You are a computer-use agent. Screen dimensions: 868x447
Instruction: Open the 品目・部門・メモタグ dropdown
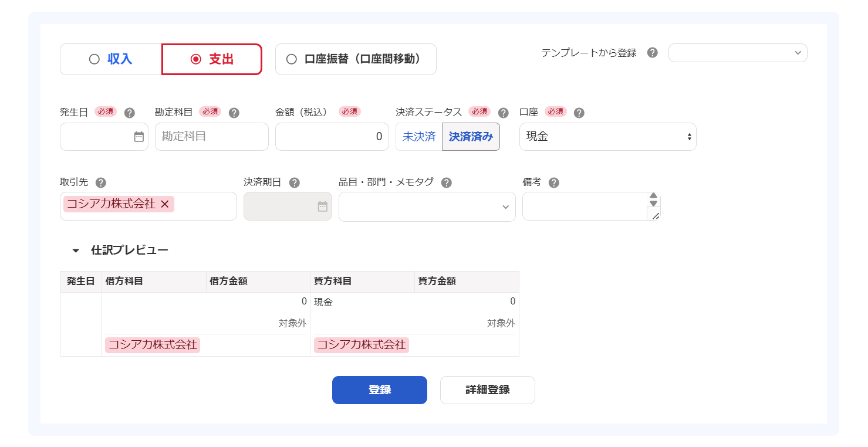427,206
